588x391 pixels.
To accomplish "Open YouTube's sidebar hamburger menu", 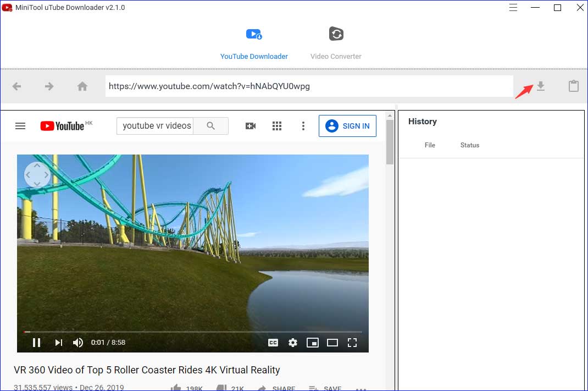I will (20, 125).
